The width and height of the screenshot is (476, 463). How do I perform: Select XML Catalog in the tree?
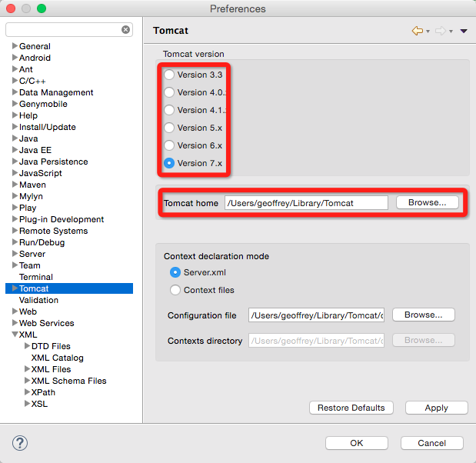[x=58, y=358]
